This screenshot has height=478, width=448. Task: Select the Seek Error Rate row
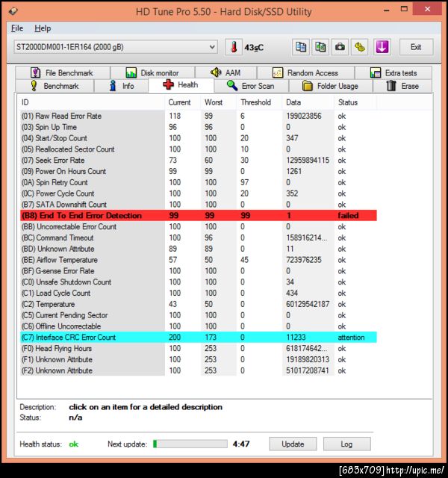[199, 160]
